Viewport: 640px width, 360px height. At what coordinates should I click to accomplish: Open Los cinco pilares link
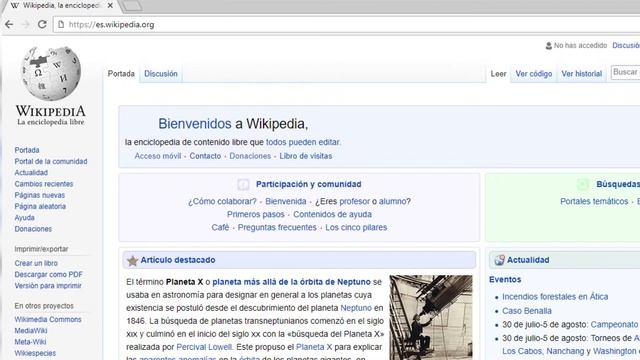pyautogui.click(x=356, y=228)
